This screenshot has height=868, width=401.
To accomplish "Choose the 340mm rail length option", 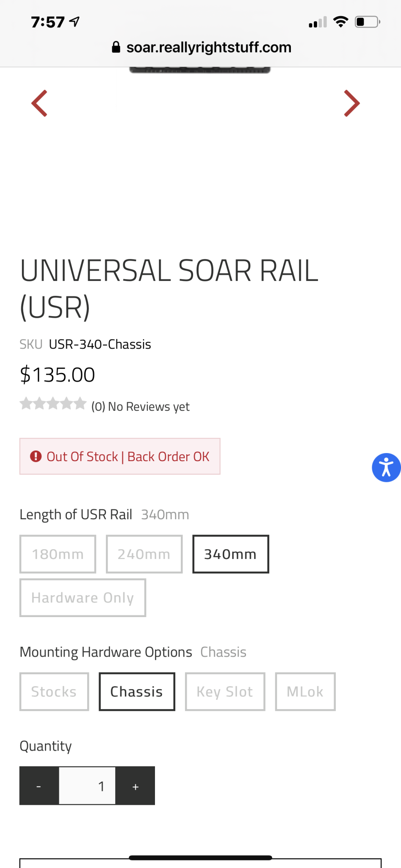I will pyautogui.click(x=231, y=554).
